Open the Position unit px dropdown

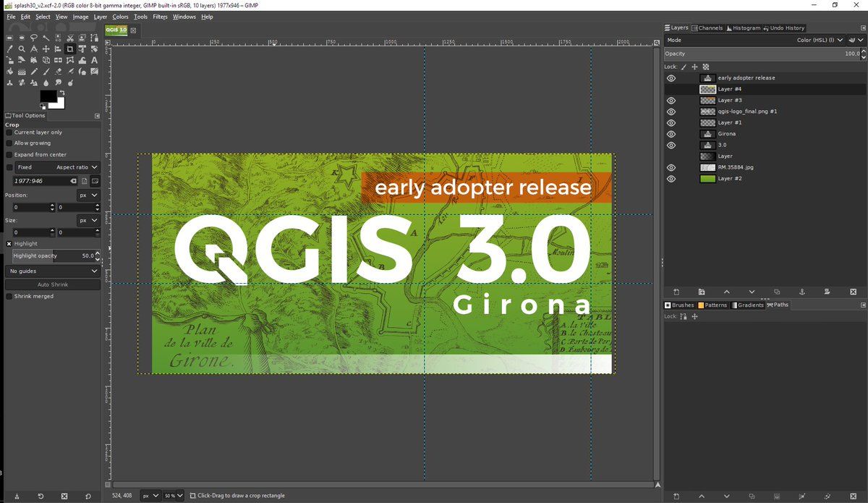(88, 195)
